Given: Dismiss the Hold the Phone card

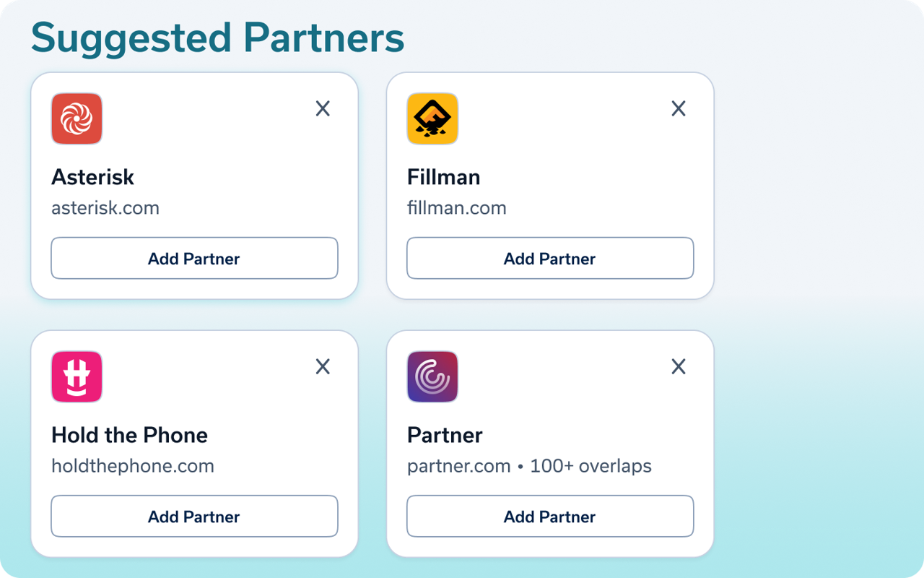Looking at the screenshot, I should pyautogui.click(x=323, y=366).
